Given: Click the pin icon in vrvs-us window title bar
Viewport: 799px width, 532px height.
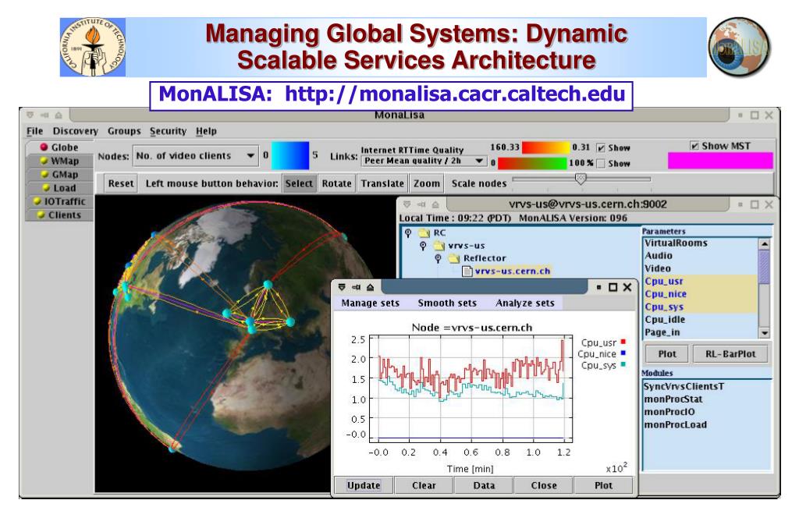Looking at the screenshot, I should tap(421, 204).
